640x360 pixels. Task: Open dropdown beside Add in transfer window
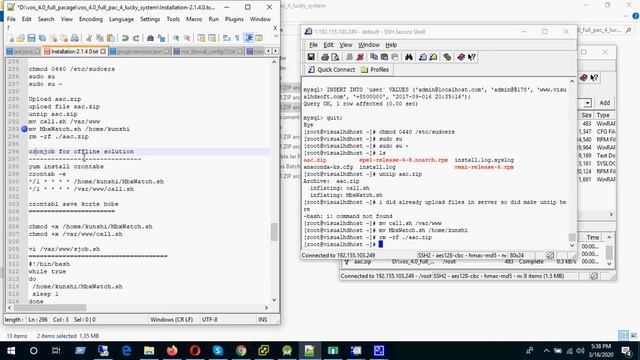587,103
